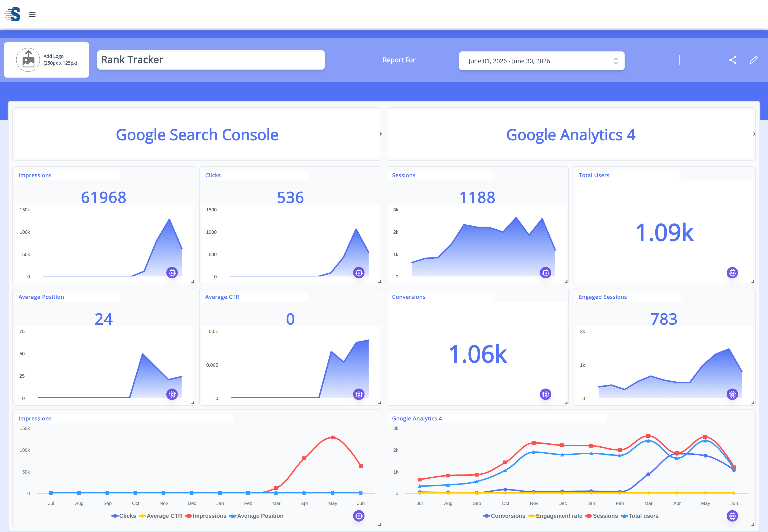The height and width of the screenshot is (532, 768).
Task: Upload a logo via Add Logo icon
Action: pos(28,60)
